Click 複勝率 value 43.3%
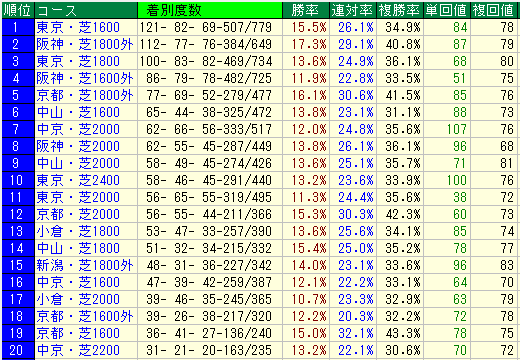520x360 pixels. 403,333
